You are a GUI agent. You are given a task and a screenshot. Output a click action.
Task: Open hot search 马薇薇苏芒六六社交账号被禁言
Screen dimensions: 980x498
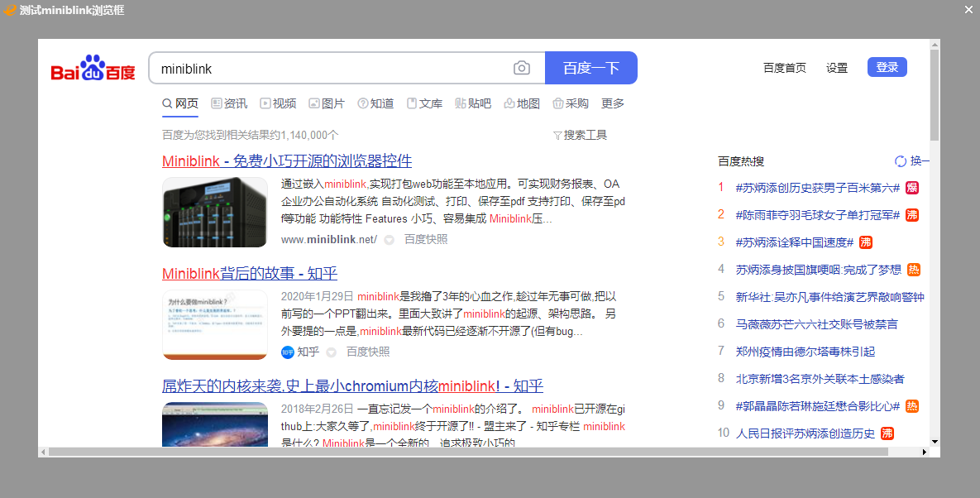(816, 324)
